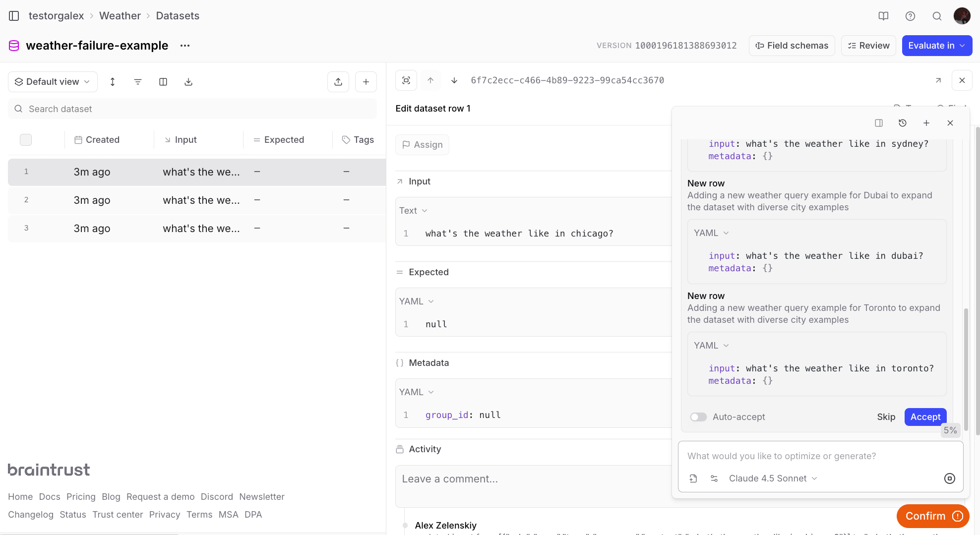Click the download dataset icon
The height and width of the screenshot is (535, 980).
(x=188, y=82)
